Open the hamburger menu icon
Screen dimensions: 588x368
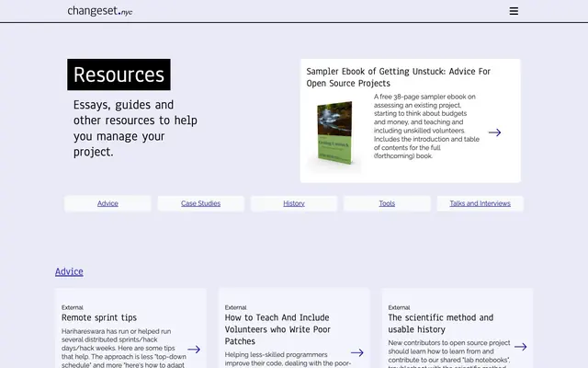(514, 11)
